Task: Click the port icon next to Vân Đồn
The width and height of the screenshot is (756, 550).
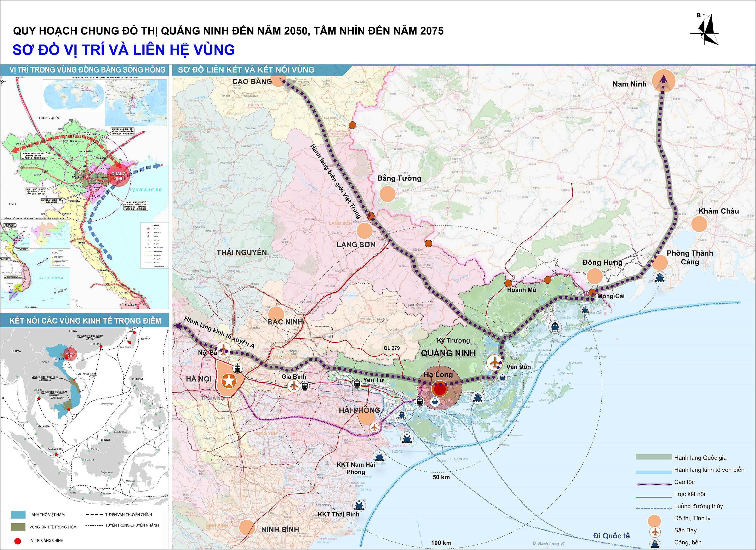Action: click(502, 378)
